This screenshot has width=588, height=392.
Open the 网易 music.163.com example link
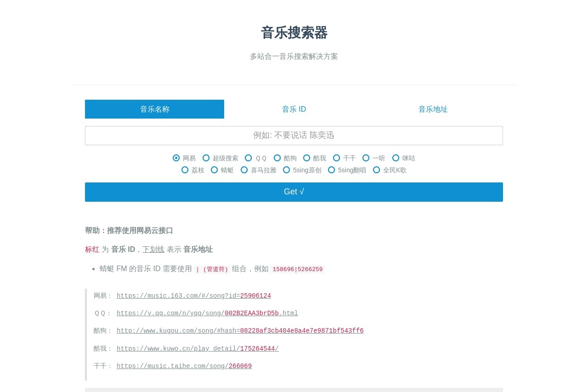193,295
